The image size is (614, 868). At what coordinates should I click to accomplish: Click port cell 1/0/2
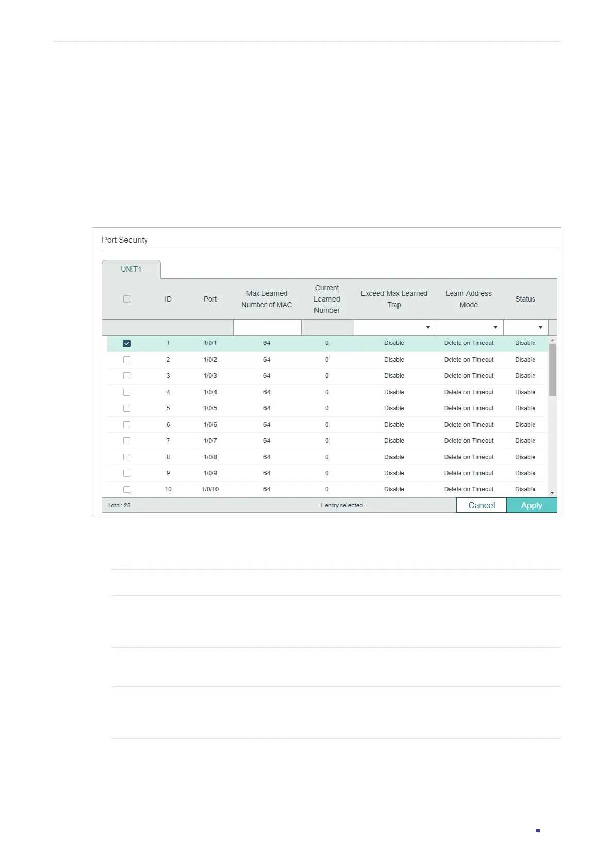(210, 360)
